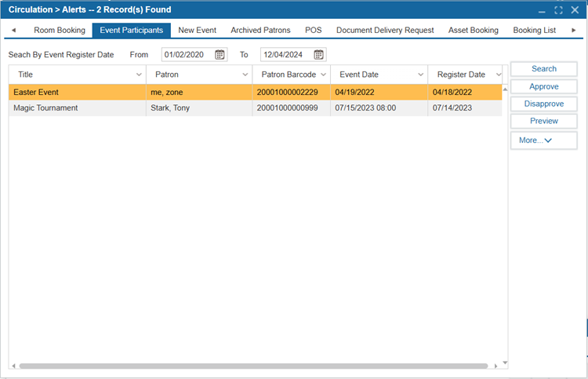Click event date 07/15/2023 08:00
Viewport: 588px width, 379px height.
pyautogui.click(x=365, y=108)
